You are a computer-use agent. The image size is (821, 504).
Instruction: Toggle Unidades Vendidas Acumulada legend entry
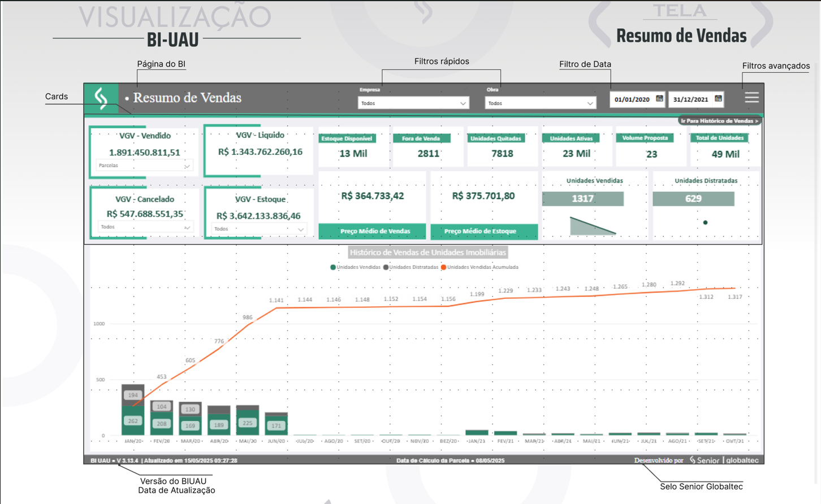pyautogui.click(x=479, y=267)
